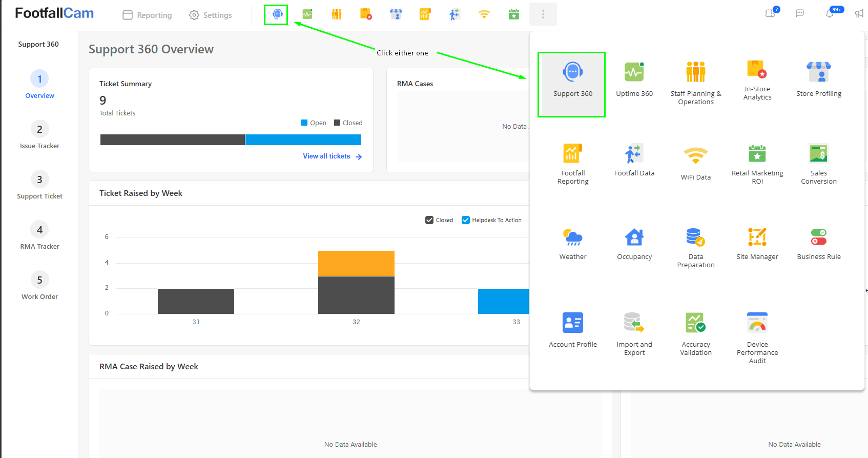Click the FootfallCam logo
The height and width of the screenshot is (458, 868).
pos(54,13)
